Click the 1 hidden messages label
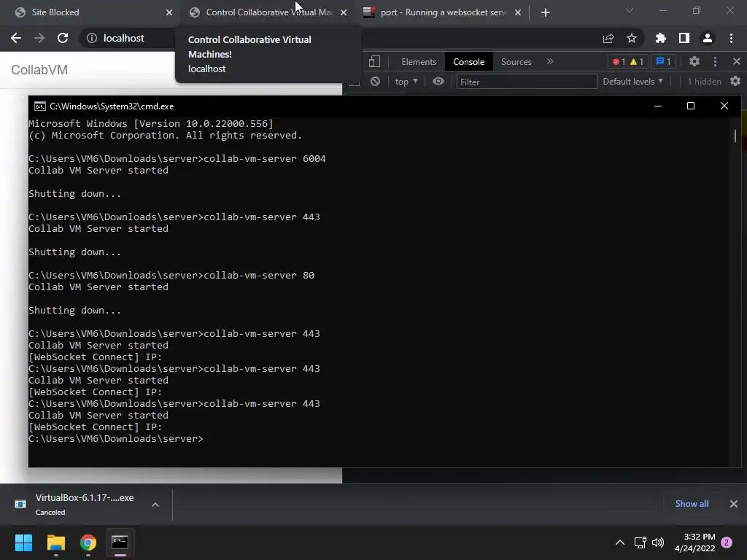The height and width of the screenshot is (560, 747). pyautogui.click(x=704, y=82)
